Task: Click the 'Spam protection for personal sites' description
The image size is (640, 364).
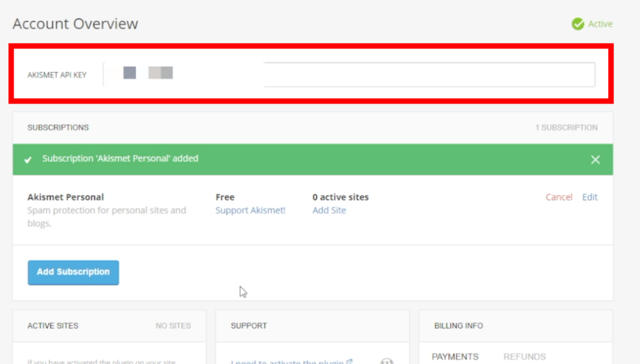Action: [106, 217]
